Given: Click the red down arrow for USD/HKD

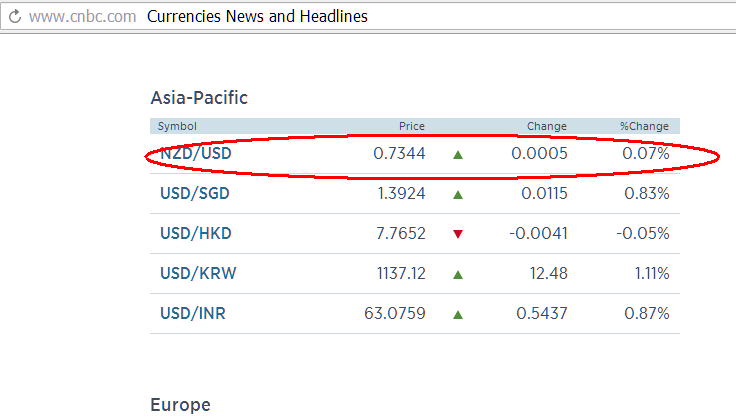Looking at the screenshot, I should tap(458, 234).
